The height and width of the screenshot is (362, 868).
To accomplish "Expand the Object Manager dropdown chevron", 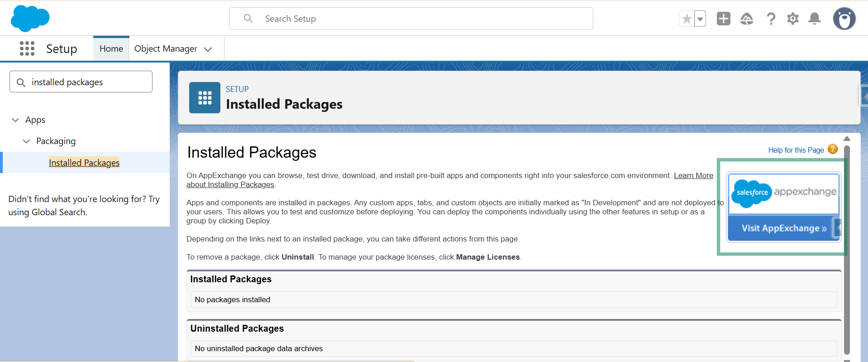I will click(x=208, y=49).
